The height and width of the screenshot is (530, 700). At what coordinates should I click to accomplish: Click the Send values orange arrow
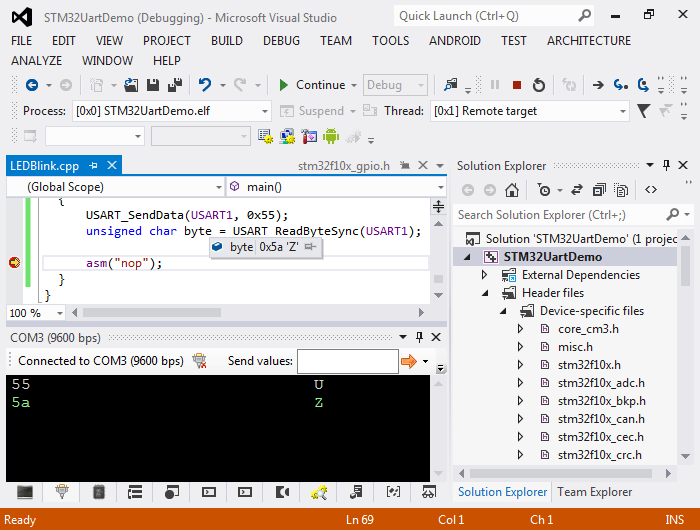point(409,361)
